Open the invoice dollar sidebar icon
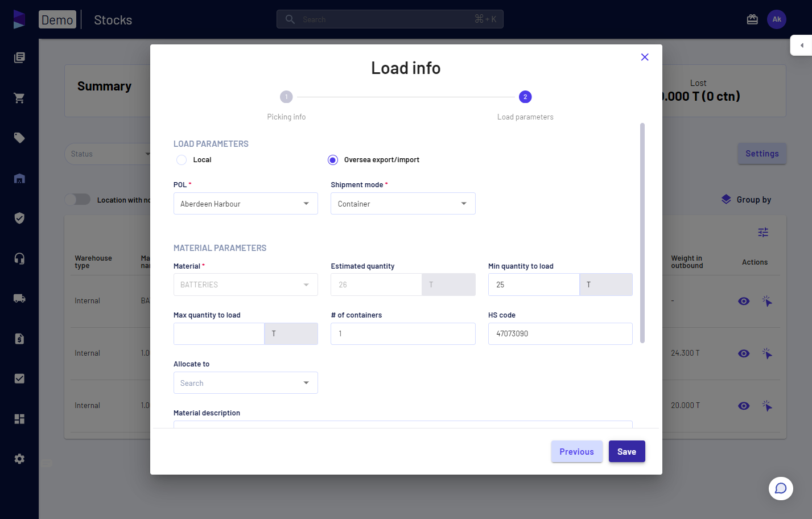Screen dimensions: 812x519 19,339
